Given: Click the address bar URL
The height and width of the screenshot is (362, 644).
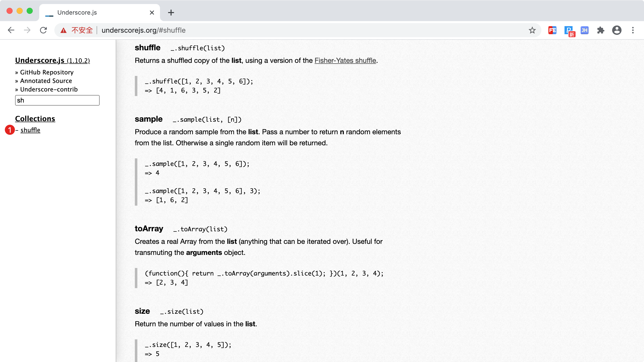Looking at the screenshot, I should 143,30.
